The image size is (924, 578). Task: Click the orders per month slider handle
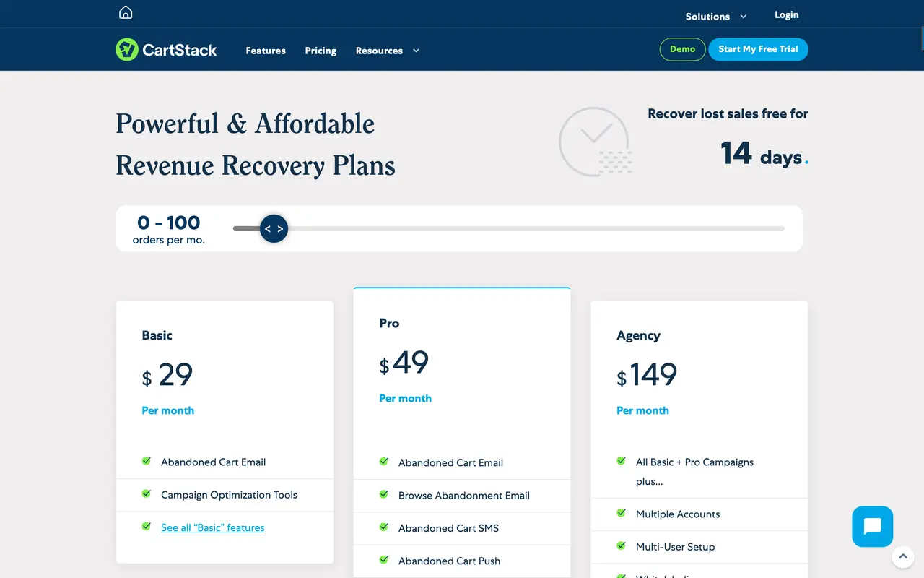274,228
